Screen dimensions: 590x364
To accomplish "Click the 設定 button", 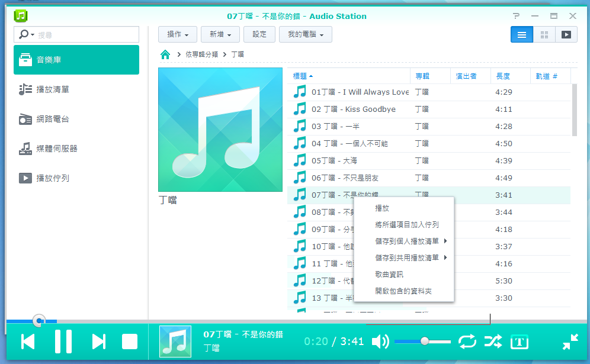I will (x=259, y=34).
